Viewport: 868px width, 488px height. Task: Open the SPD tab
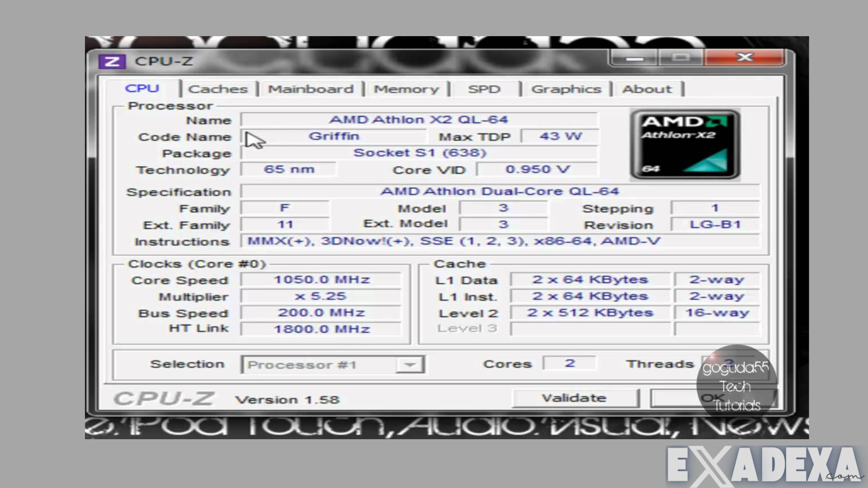pyautogui.click(x=485, y=89)
